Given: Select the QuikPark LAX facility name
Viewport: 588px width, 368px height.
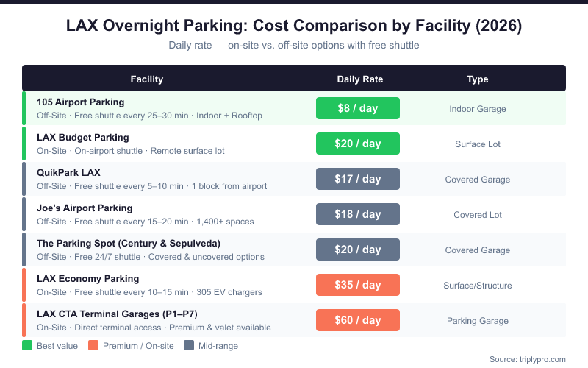Looking at the screenshot, I should click(x=68, y=173).
